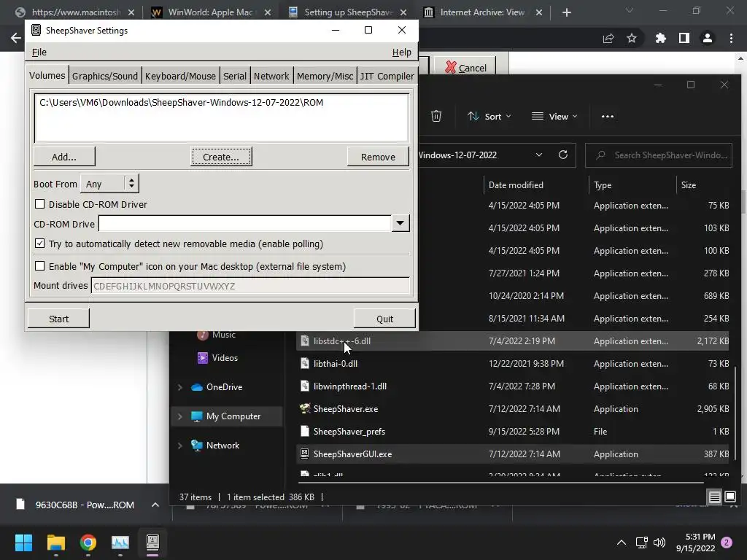Enable Disable CD-ROM Driver checkbox
This screenshot has width=747, height=560.
point(40,204)
